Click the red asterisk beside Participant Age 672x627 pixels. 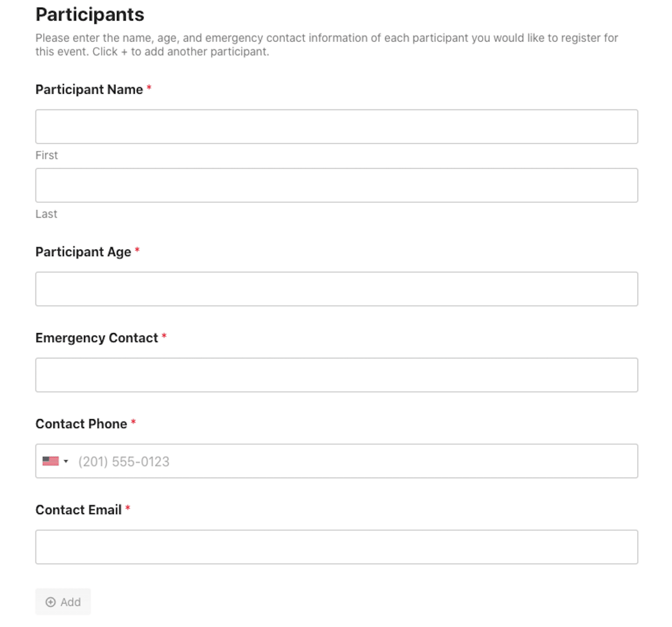pyautogui.click(x=137, y=250)
